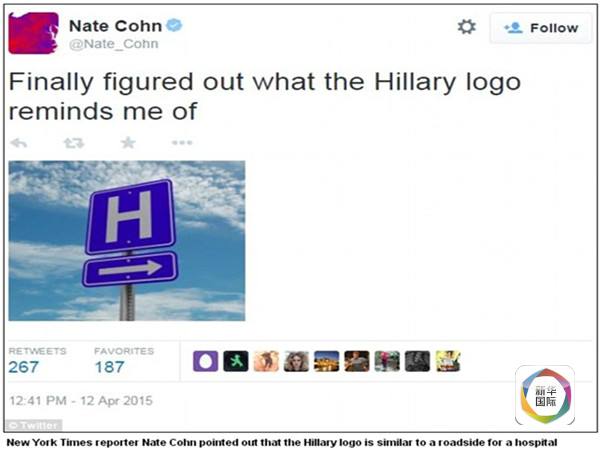
Task: Open the purple egg avatar
Action: click(205, 361)
